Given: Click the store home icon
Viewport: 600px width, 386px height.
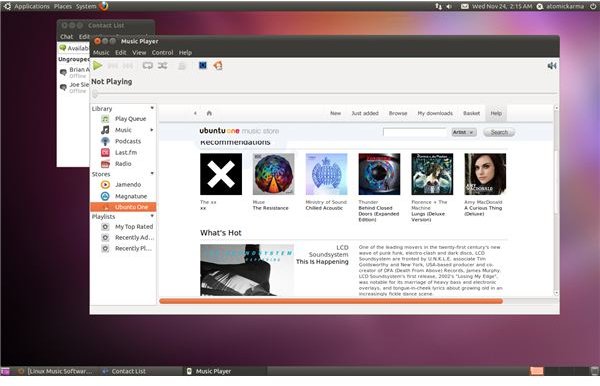Looking at the screenshot, I should coord(209,113).
